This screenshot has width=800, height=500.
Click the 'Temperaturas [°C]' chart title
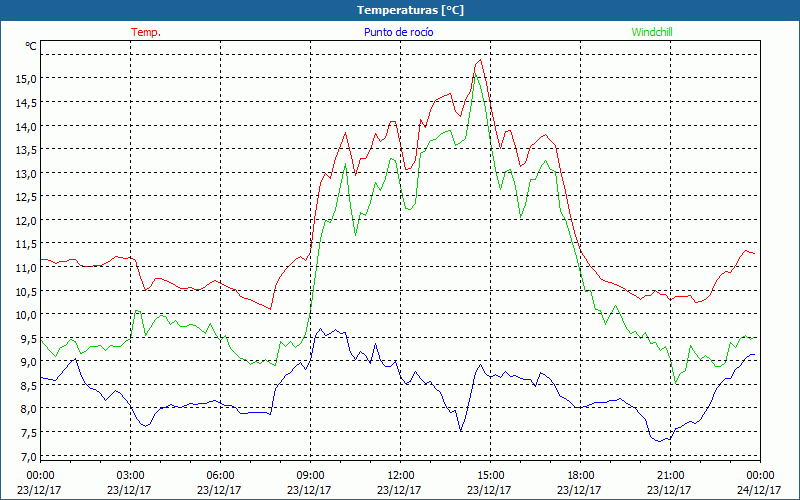coord(410,10)
